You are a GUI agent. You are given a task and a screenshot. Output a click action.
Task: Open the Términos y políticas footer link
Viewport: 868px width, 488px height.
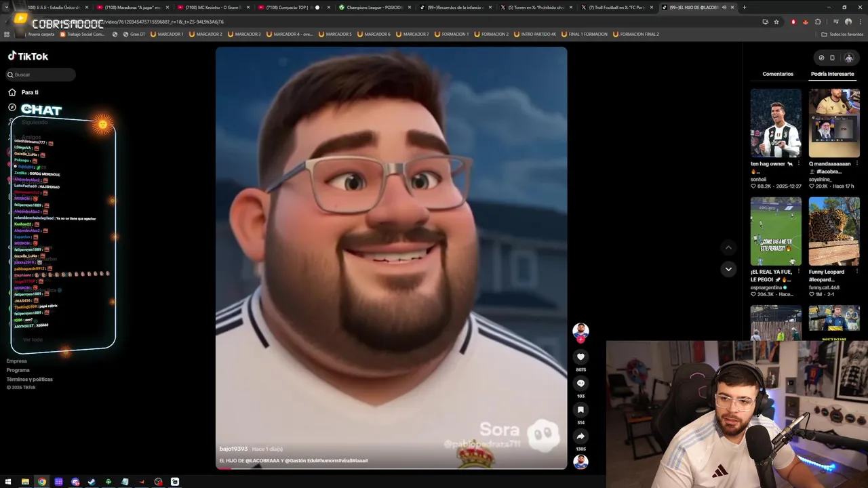[29, 379]
